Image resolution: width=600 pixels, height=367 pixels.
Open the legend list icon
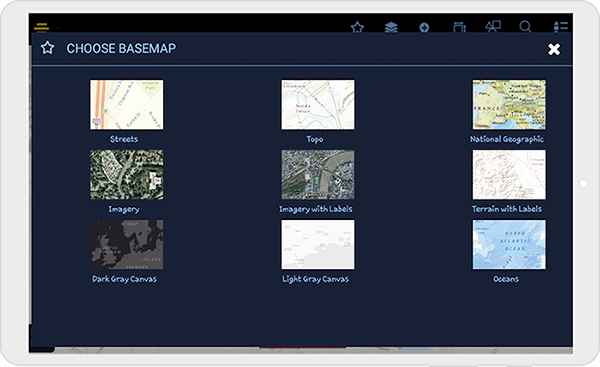coord(561,27)
